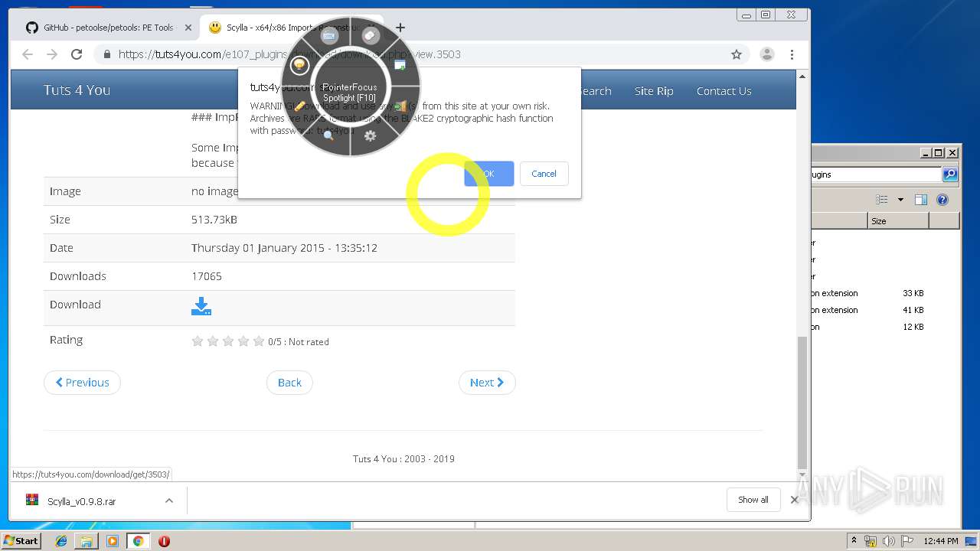The image size is (980, 551).
Task: Select the magnifier tool in PointerFocus wheel
Action: point(328,135)
